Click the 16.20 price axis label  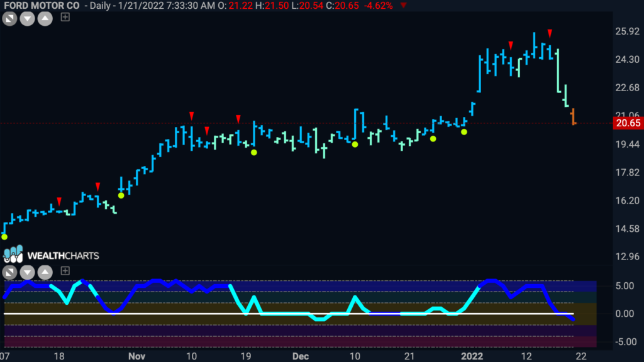628,200
